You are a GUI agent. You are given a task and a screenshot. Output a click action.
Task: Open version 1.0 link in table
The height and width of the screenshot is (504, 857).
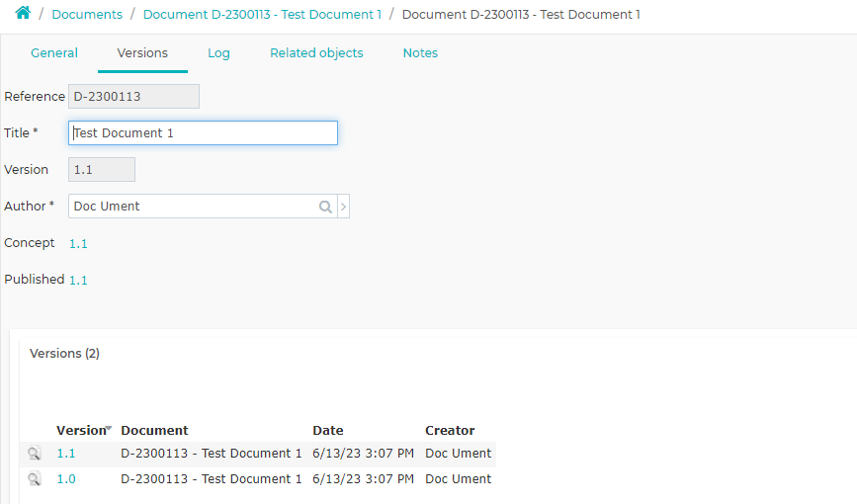(x=66, y=479)
